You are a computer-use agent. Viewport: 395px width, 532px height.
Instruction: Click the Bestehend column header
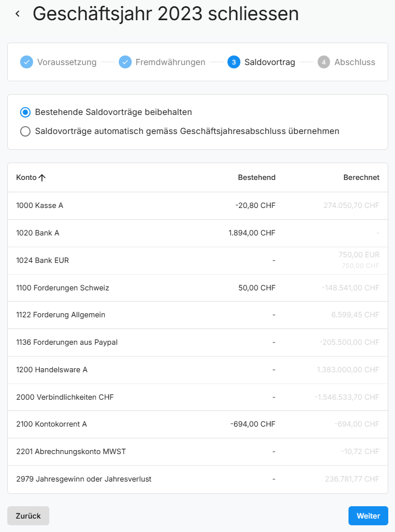(x=257, y=178)
